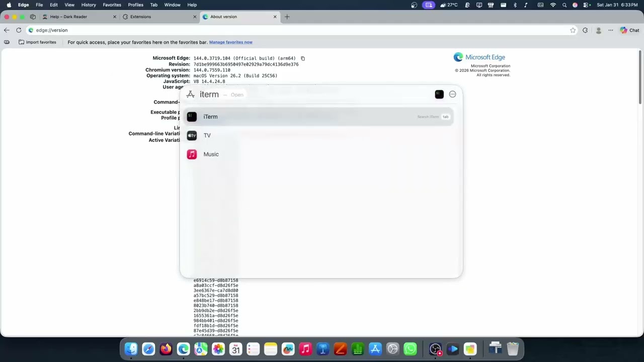Open the File menu
This screenshot has height=362, width=644.
point(39,5)
